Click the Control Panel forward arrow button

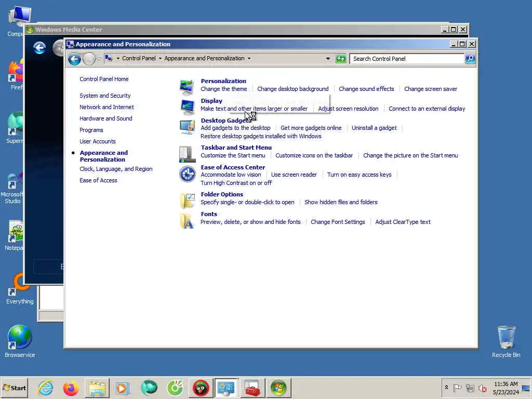[x=89, y=59]
